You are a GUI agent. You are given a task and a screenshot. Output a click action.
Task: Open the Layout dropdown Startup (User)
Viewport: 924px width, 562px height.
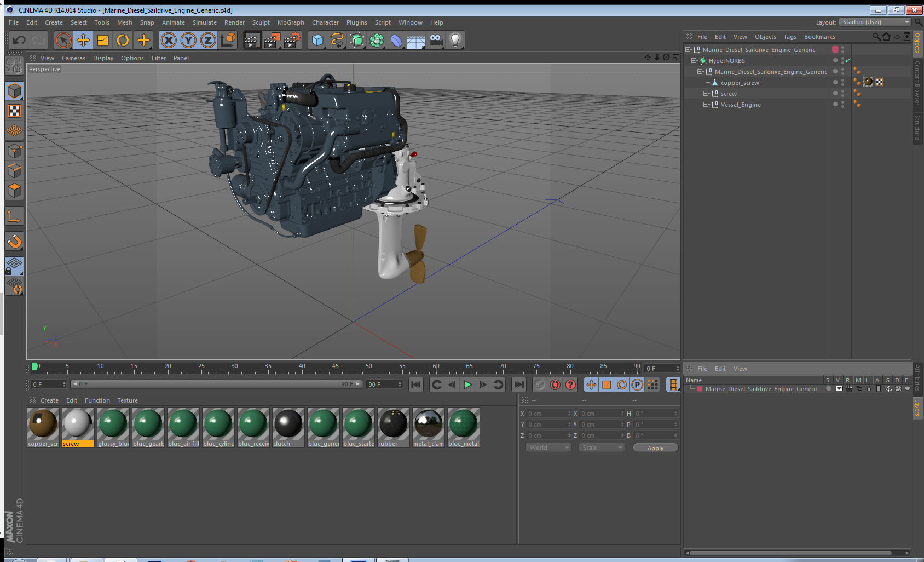(875, 22)
